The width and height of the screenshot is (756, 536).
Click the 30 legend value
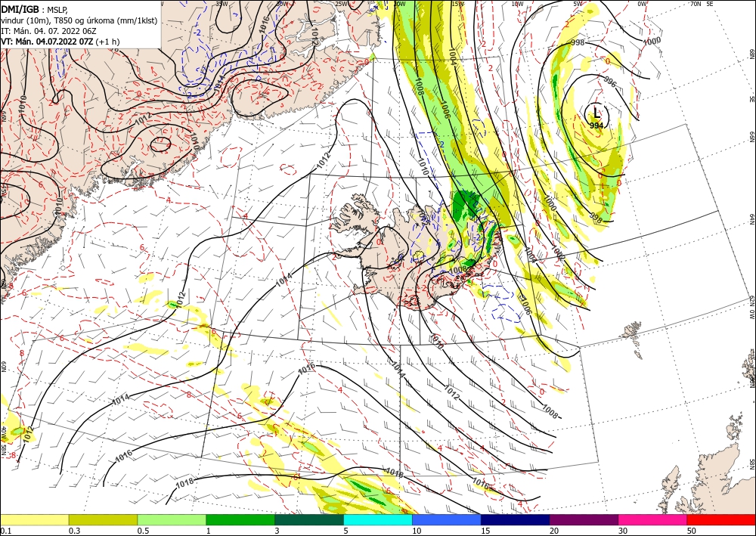click(x=624, y=531)
